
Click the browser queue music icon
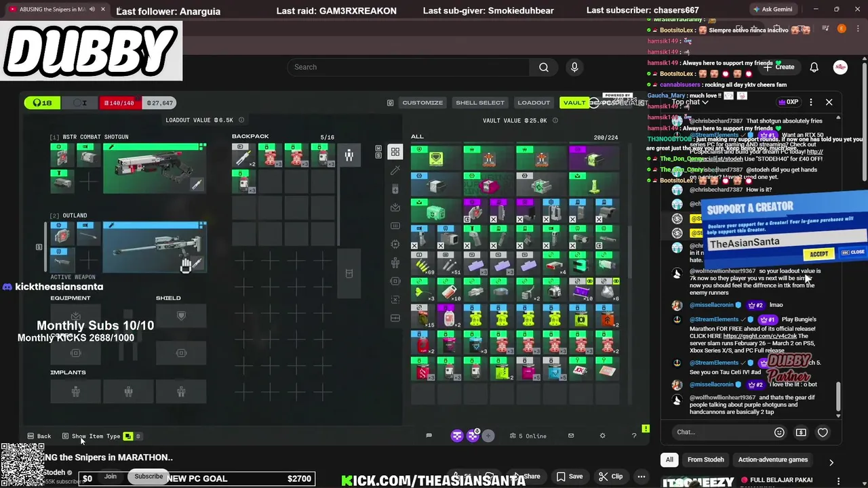coord(825,28)
